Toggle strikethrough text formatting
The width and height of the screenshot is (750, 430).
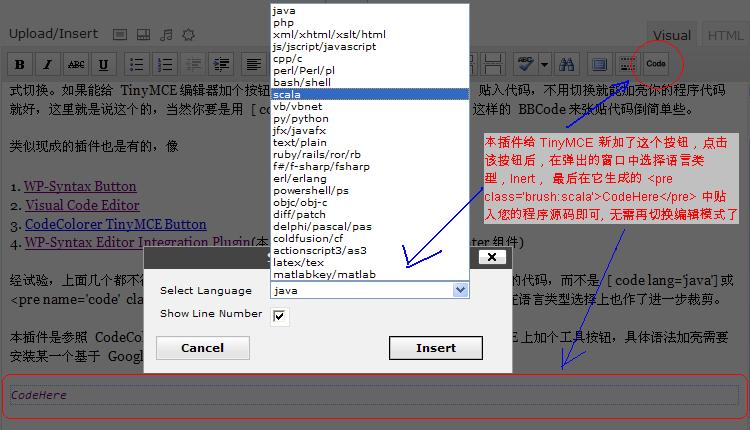point(76,65)
